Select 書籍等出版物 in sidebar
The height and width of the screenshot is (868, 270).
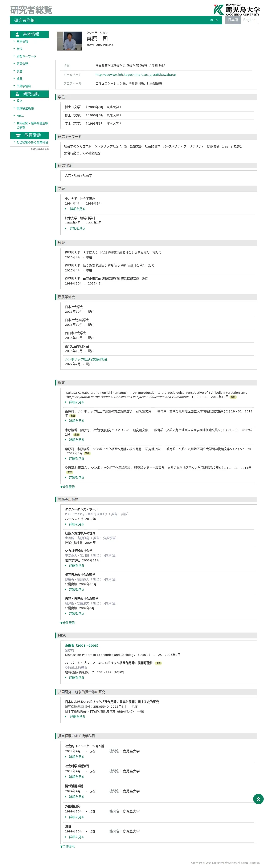point(25,109)
